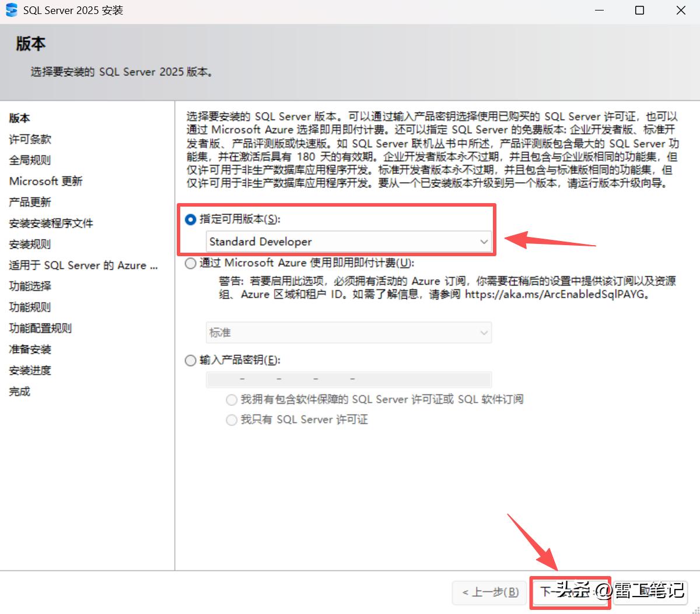Close the SQL Server 2025 安装 window

681,11
